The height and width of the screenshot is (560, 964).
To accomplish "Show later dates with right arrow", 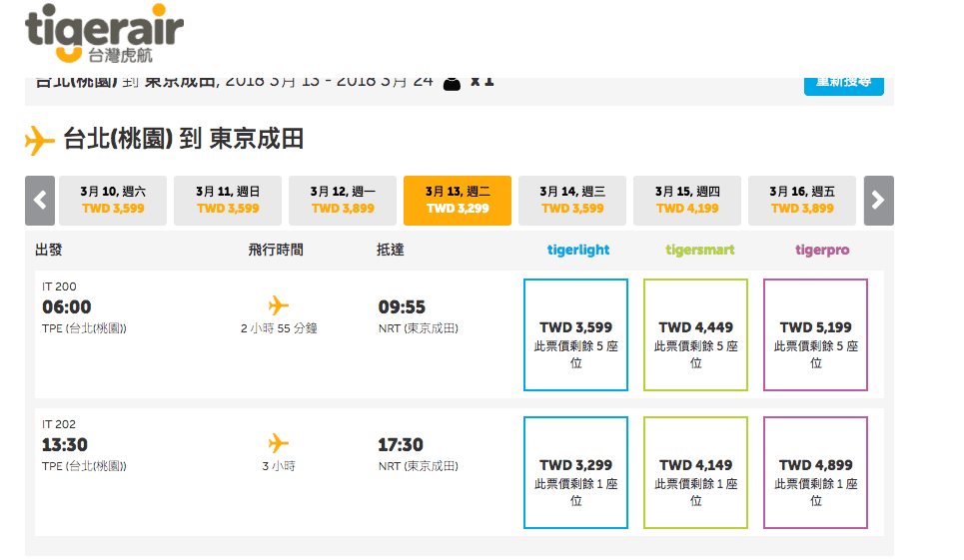I will (878, 201).
